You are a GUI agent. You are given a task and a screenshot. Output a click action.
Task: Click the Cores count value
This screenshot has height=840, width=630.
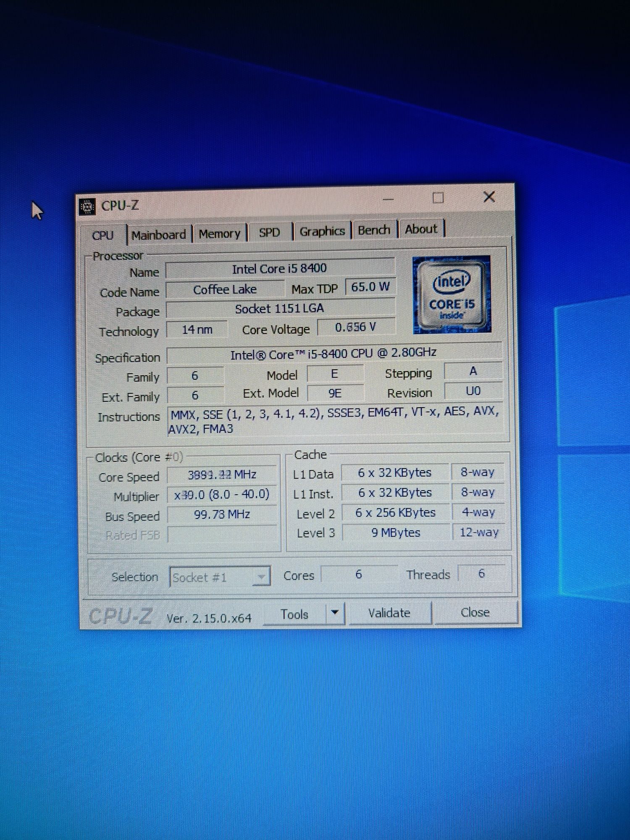[x=359, y=574]
